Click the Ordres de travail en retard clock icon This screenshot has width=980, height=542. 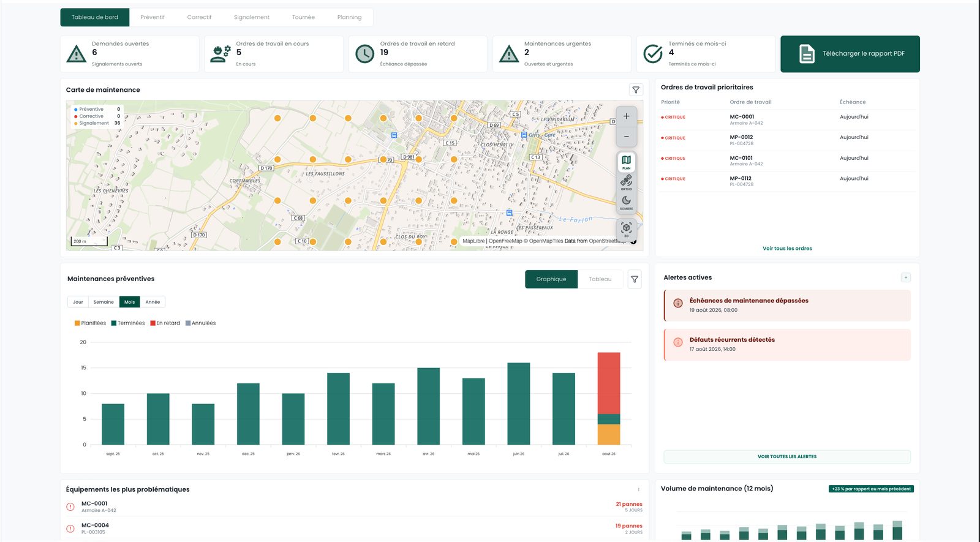click(365, 54)
